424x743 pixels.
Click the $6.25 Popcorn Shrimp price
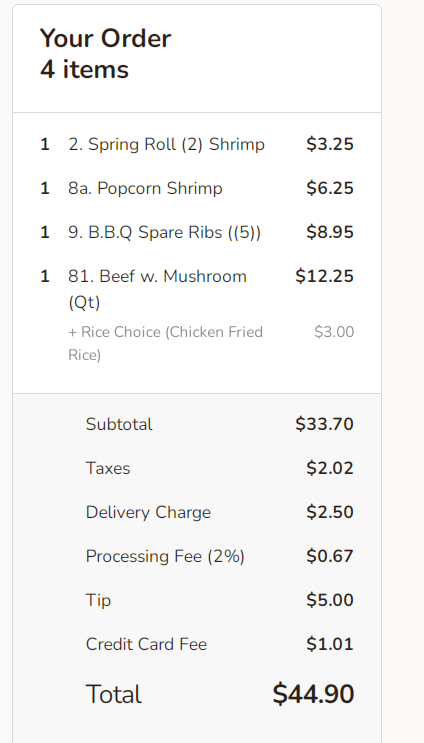330,189
